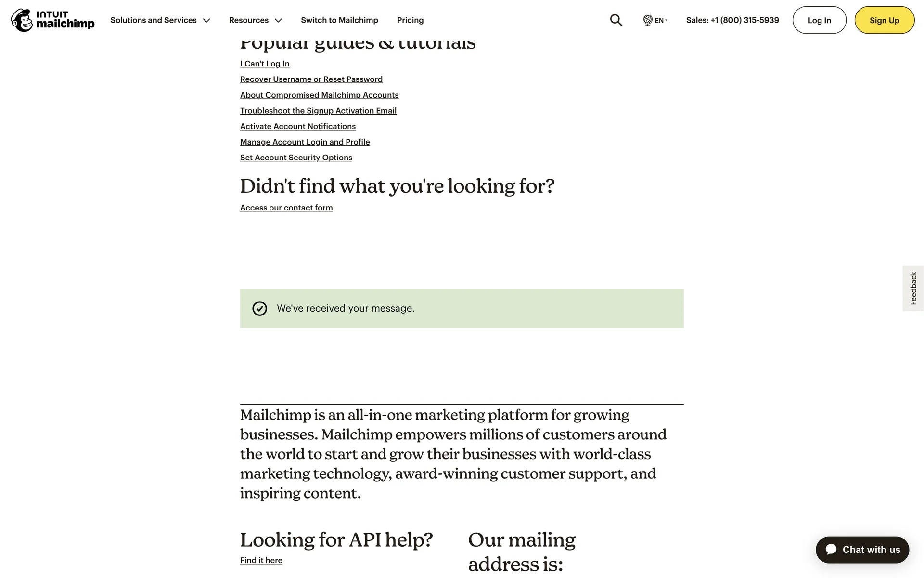This screenshot has width=924, height=578.
Task: Open Recover Username or Reset Password
Action: point(311,79)
